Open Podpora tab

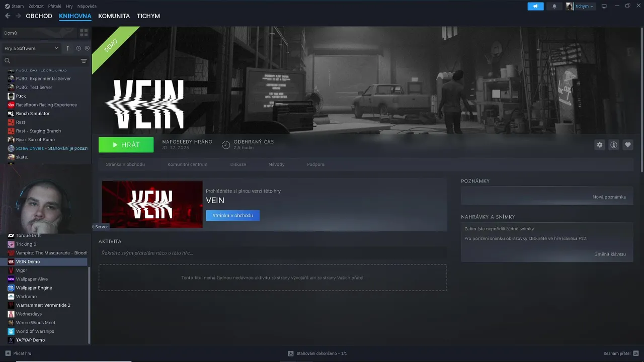(x=315, y=164)
